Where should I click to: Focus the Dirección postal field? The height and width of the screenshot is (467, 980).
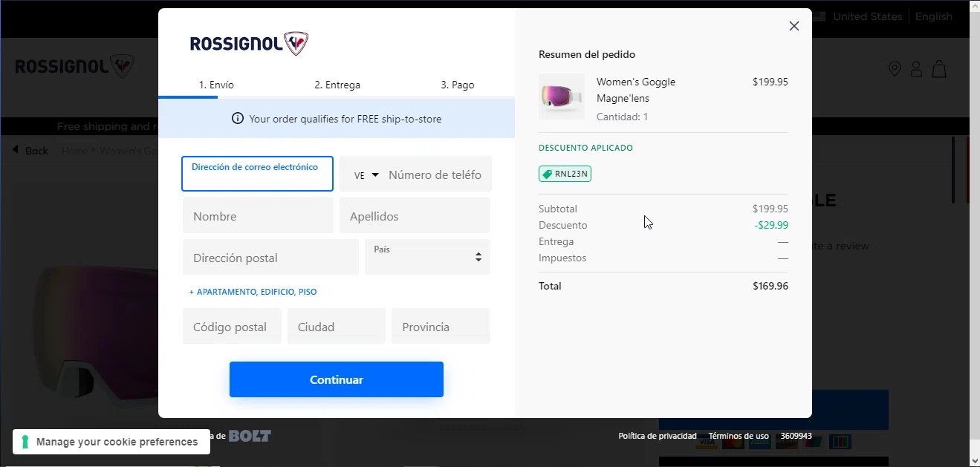tap(270, 258)
